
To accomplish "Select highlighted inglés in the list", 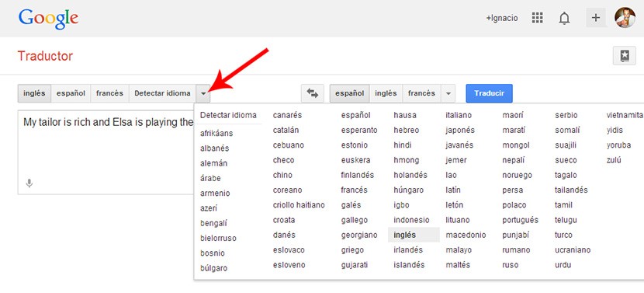I will 414,235.
